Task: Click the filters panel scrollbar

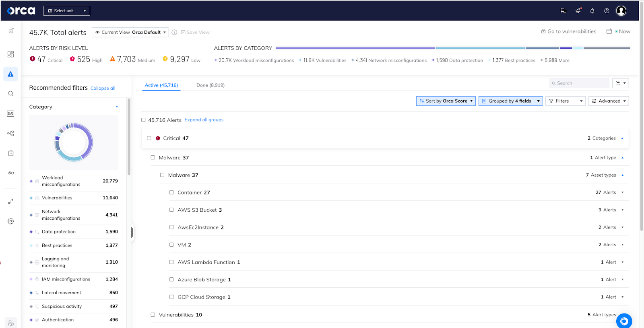Action: tap(129, 137)
